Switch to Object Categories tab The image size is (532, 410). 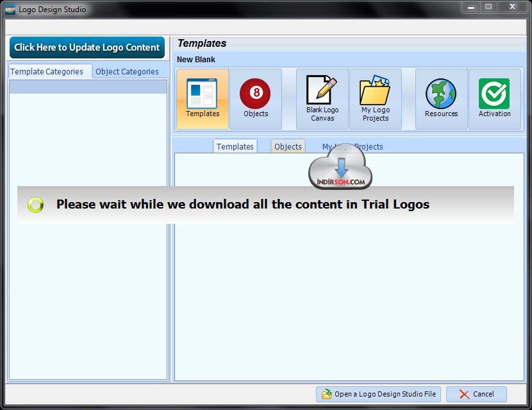[127, 72]
